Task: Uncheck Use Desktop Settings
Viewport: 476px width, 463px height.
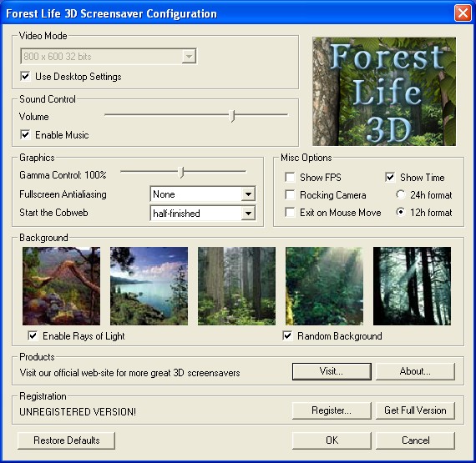Action: (x=26, y=77)
